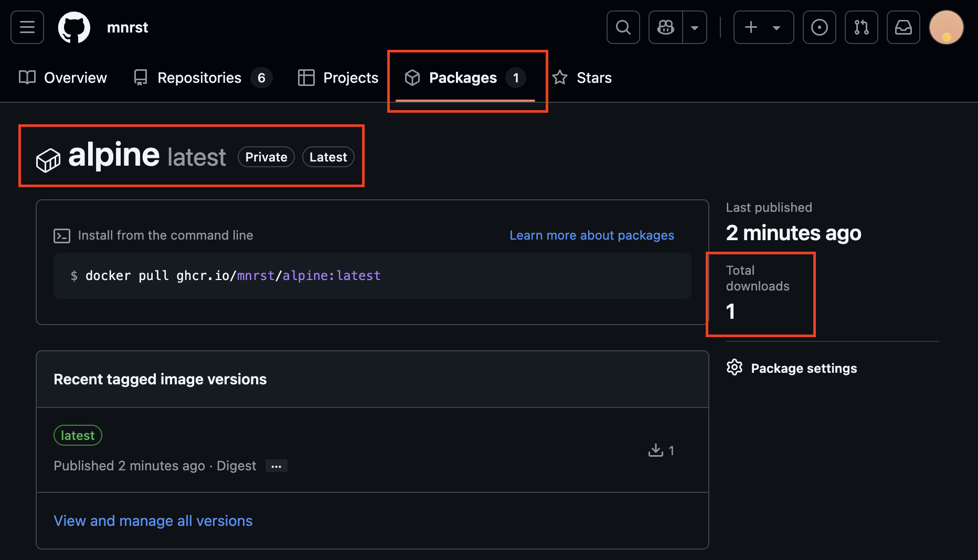The height and width of the screenshot is (560, 978).
Task: Select the Packages tab
Action: (465, 78)
